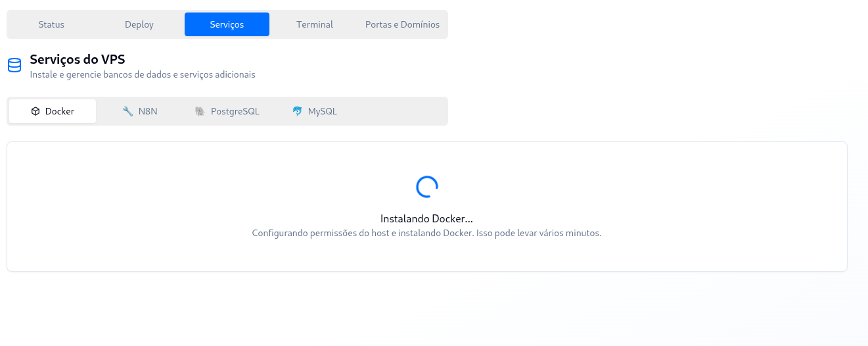Image resolution: width=868 pixels, height=346 pixels.
Task: Click the N8N wrench icon
Action: click(x=128, y=111)
